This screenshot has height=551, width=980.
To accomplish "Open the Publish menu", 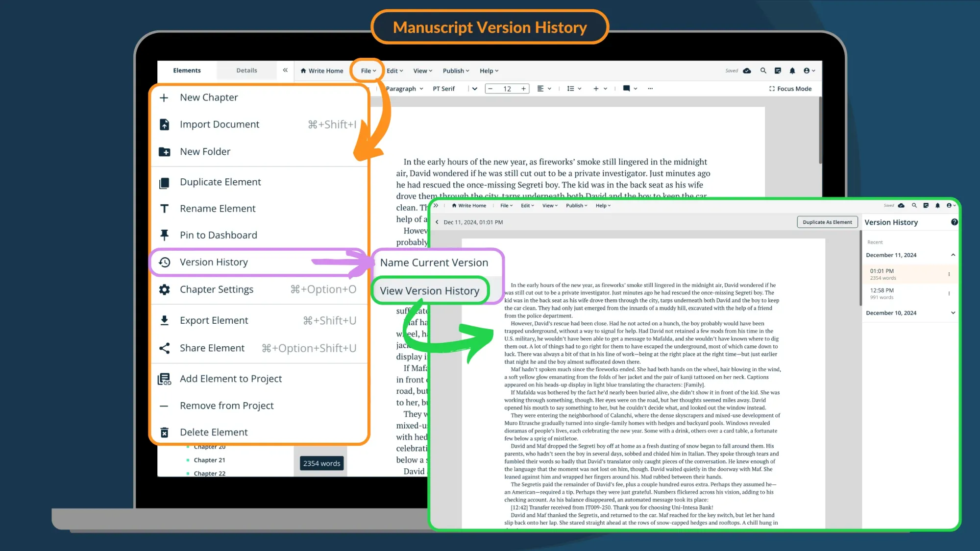I will tap(455, 71).
